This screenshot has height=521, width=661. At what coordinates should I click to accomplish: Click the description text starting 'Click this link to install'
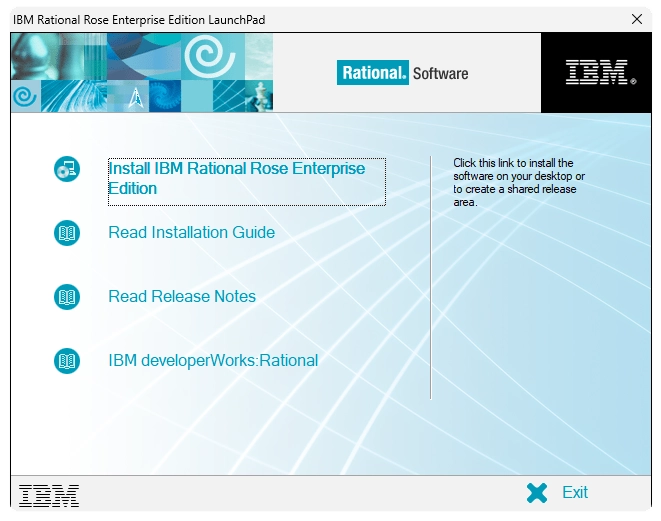pyautogui.click(x=519, y=183)
